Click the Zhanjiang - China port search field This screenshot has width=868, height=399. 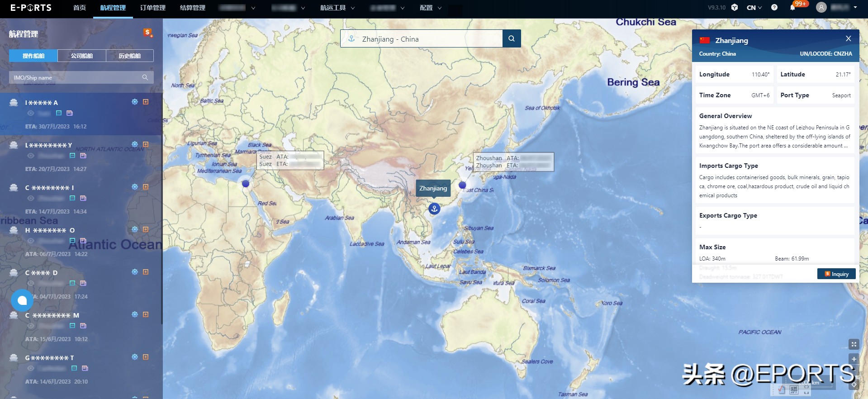422,38
